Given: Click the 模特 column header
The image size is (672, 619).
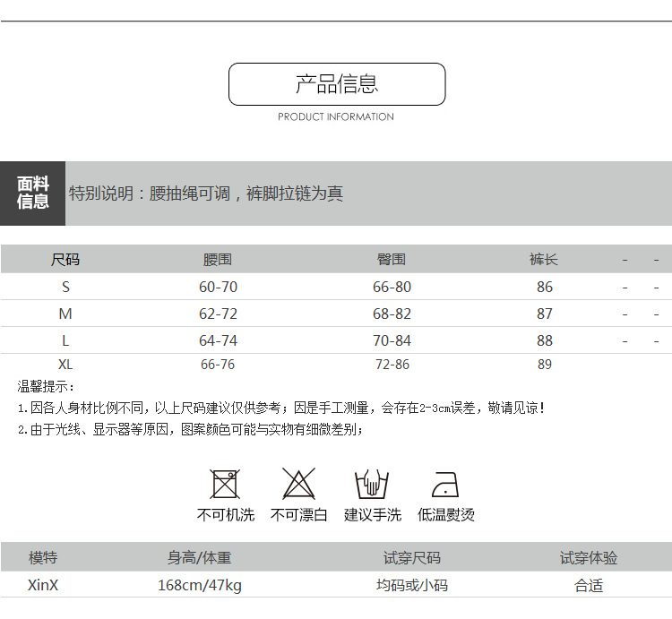Looking at the screenshot, I should tap(43, 557).
